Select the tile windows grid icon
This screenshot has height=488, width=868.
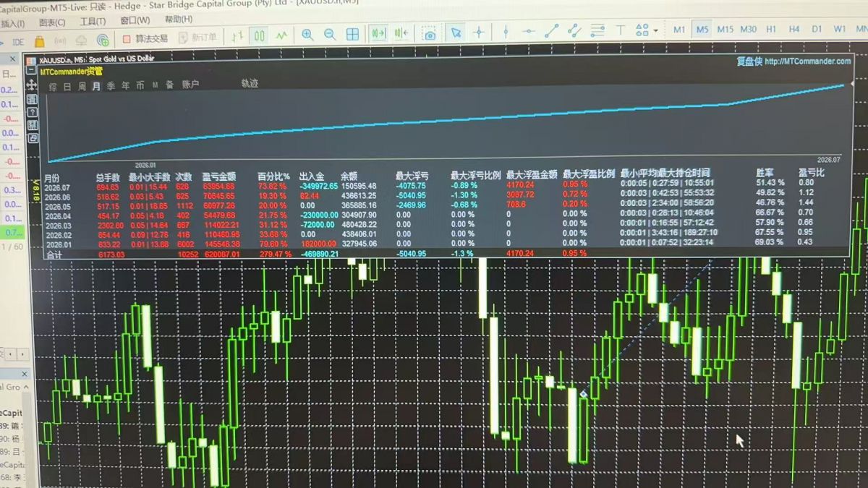point(352,34)
